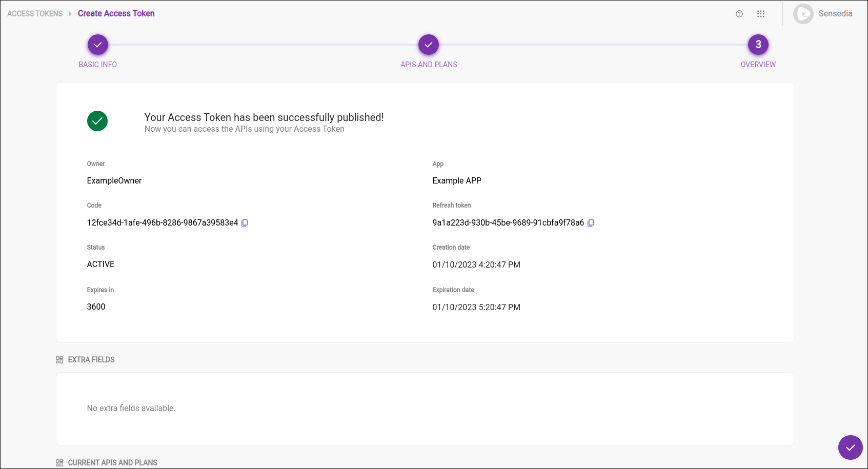Confirm with the purple check button
The width and height of the screenshot is (868, 469).
(851, 447)
